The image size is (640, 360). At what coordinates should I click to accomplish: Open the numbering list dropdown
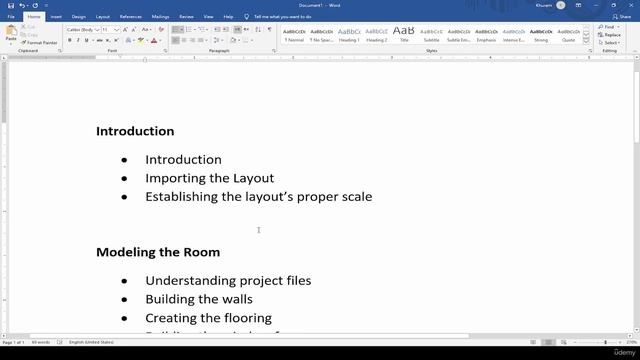coord(194,30)
